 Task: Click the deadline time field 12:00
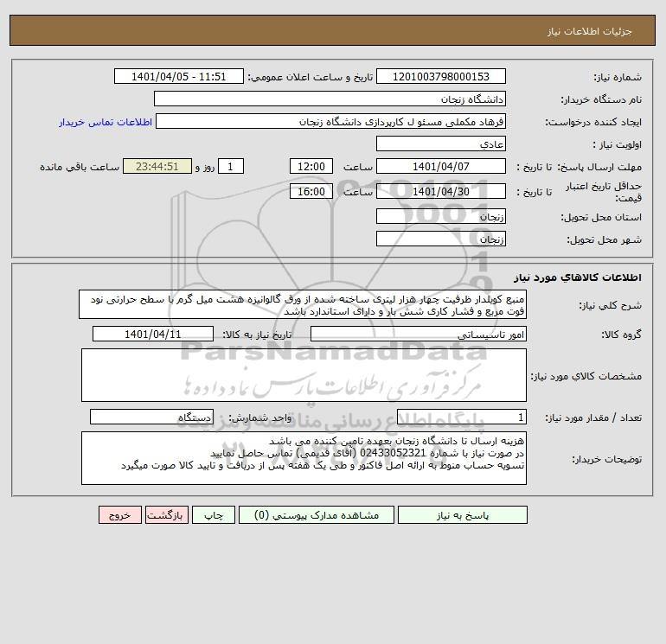311,167
